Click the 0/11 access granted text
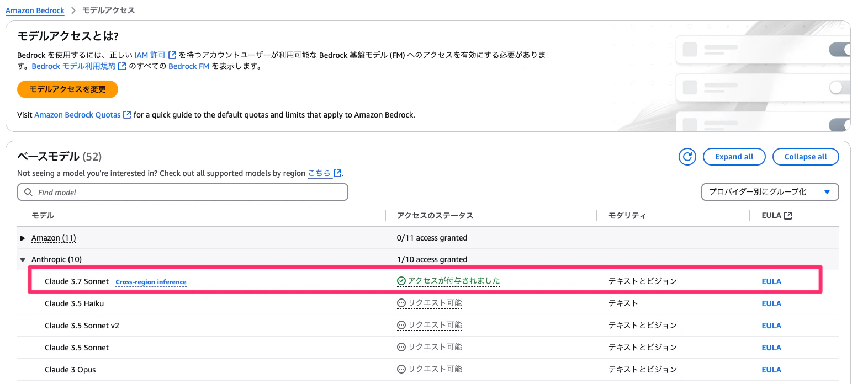Screen dimensions: 868x384 pos(432,238)
